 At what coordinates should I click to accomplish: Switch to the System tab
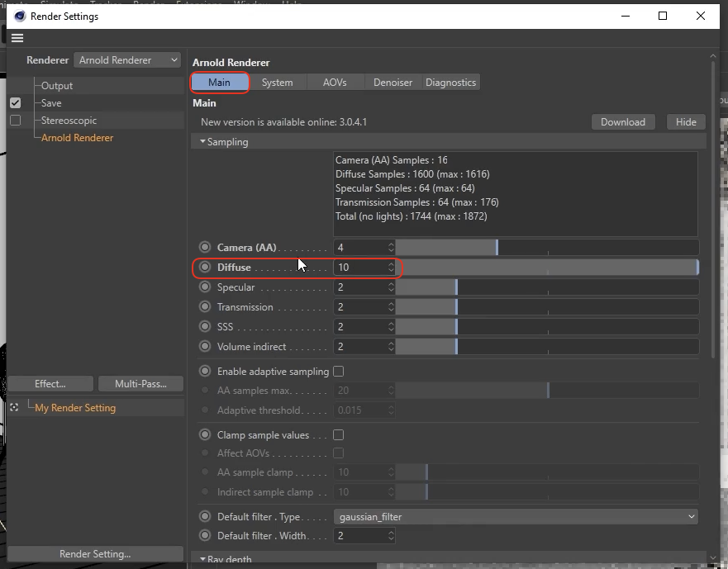click(x=277, y=83)
